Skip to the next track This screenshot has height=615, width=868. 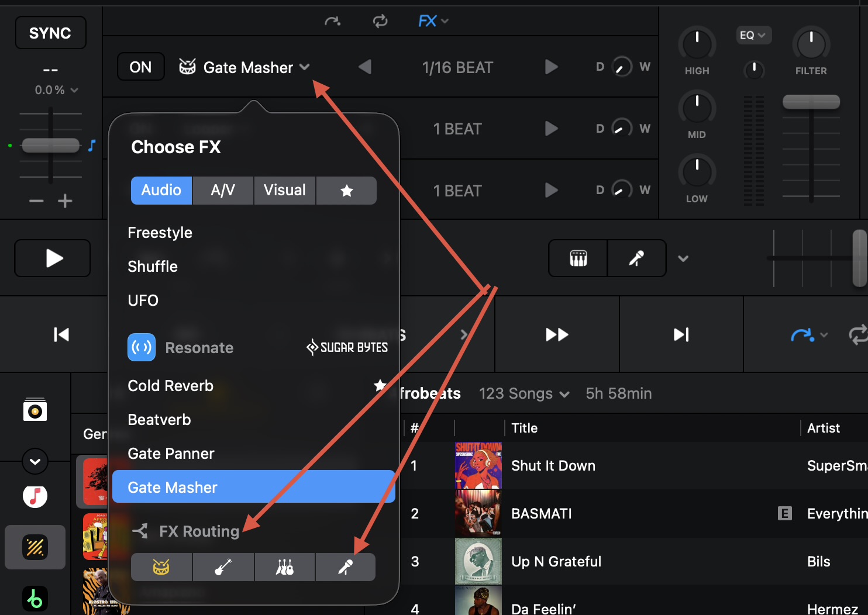point(681,334)
